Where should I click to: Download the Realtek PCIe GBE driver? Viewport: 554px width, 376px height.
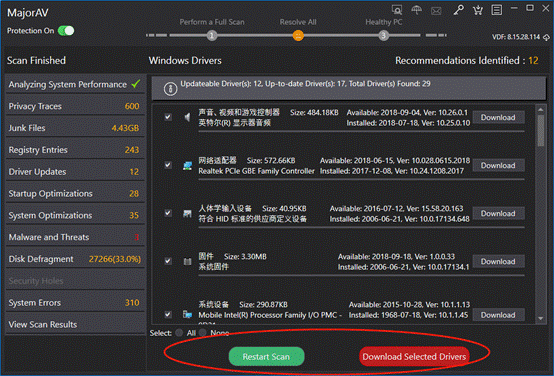498,165
